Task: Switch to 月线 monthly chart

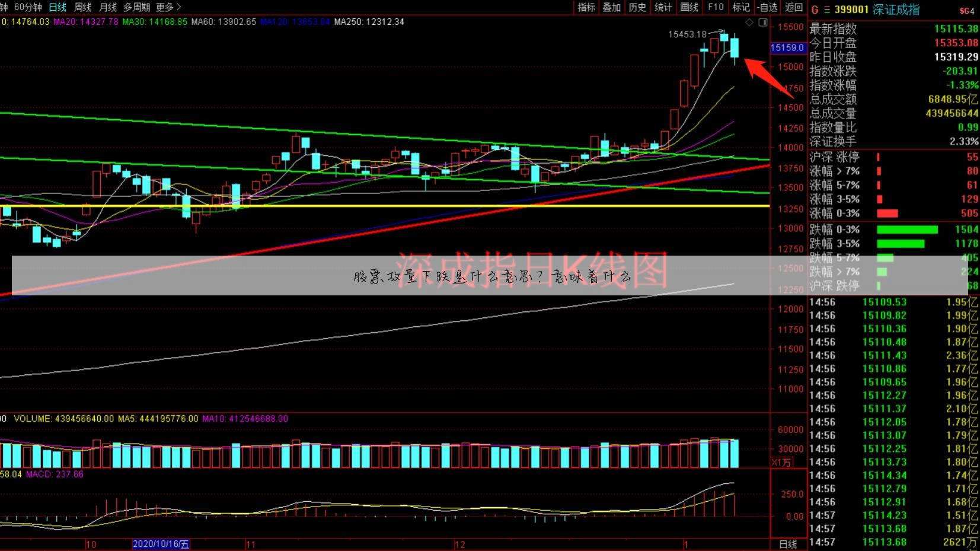Action: pos(108,7)
